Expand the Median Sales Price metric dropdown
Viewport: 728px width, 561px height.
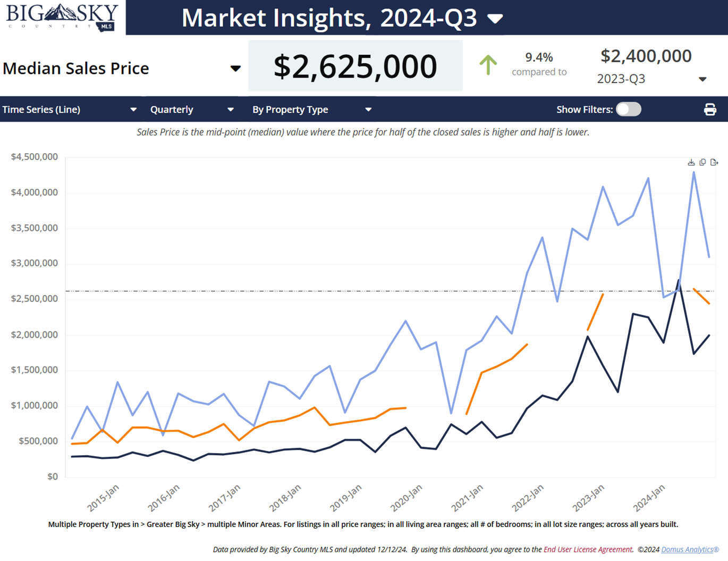click(235, 68)
